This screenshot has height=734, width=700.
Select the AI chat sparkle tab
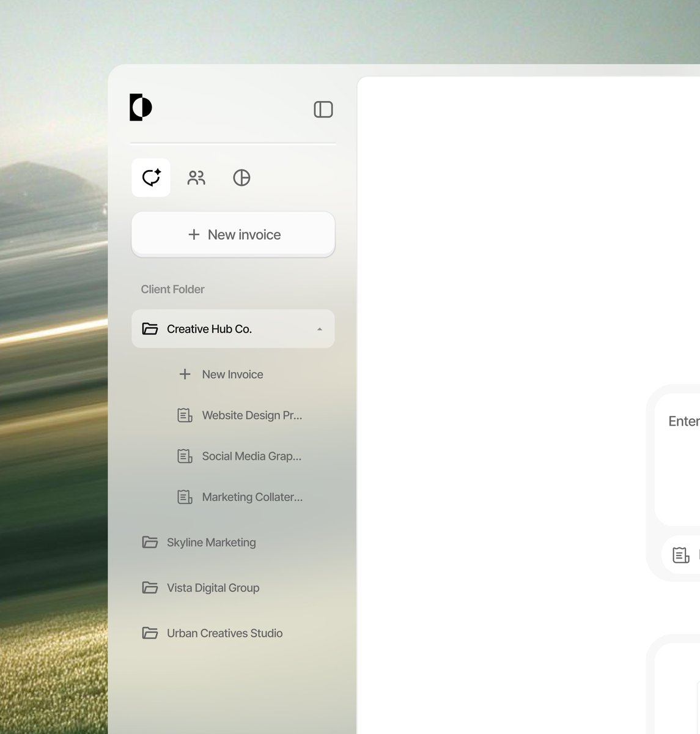pos(151,177)
